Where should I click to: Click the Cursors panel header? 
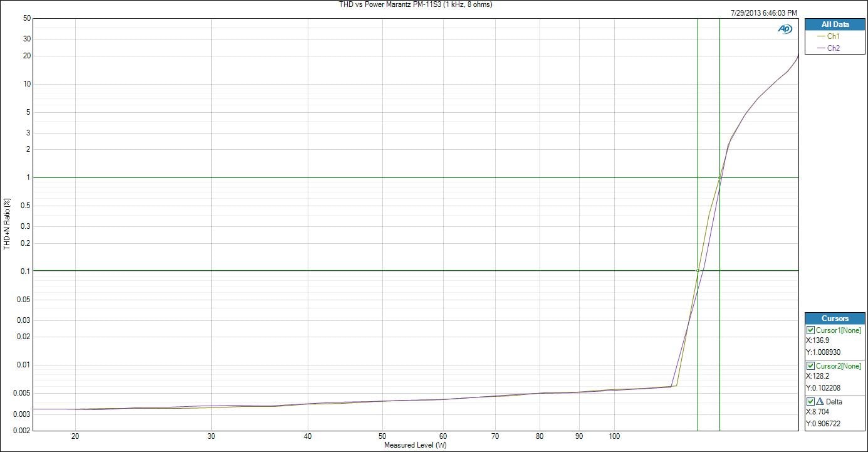[835, 318]
